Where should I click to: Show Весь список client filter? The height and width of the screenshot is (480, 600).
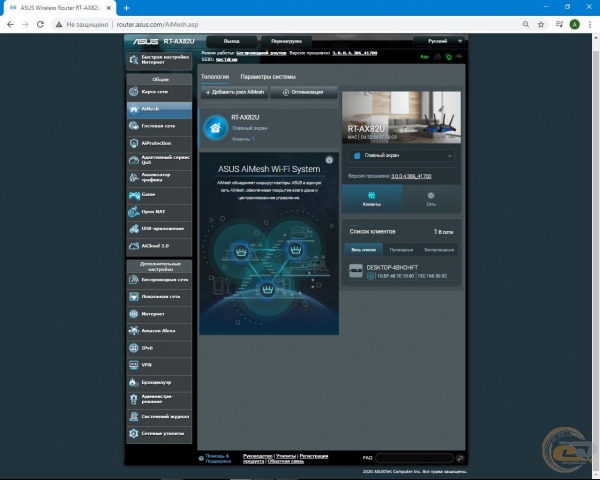(364, 250)
